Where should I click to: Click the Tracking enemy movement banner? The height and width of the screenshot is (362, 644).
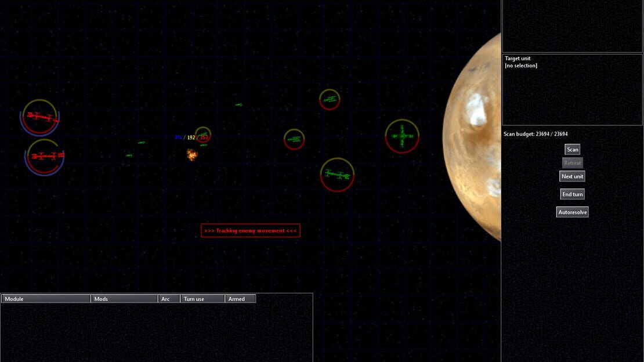click(251, 230)
